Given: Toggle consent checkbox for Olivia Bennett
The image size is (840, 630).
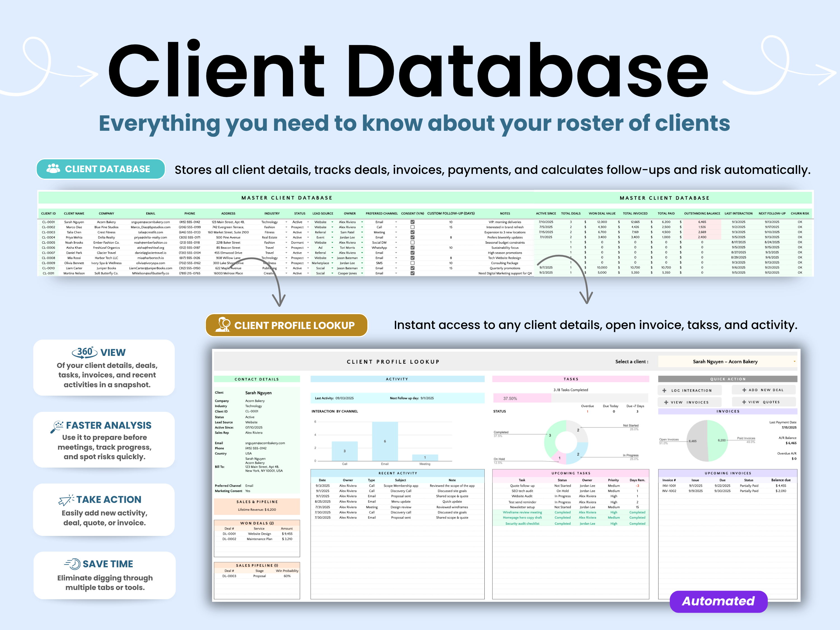Looking at the screenshot, I should tap(412, 263).
